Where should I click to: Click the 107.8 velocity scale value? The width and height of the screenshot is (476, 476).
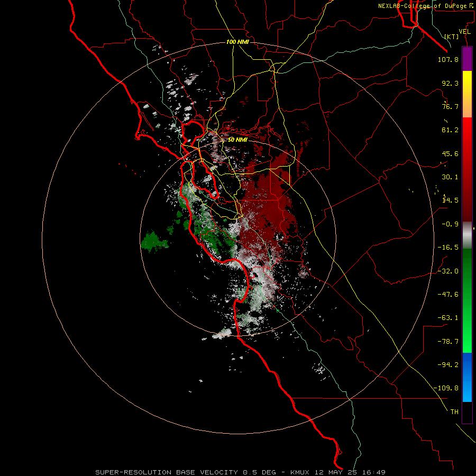pos(448,59)
